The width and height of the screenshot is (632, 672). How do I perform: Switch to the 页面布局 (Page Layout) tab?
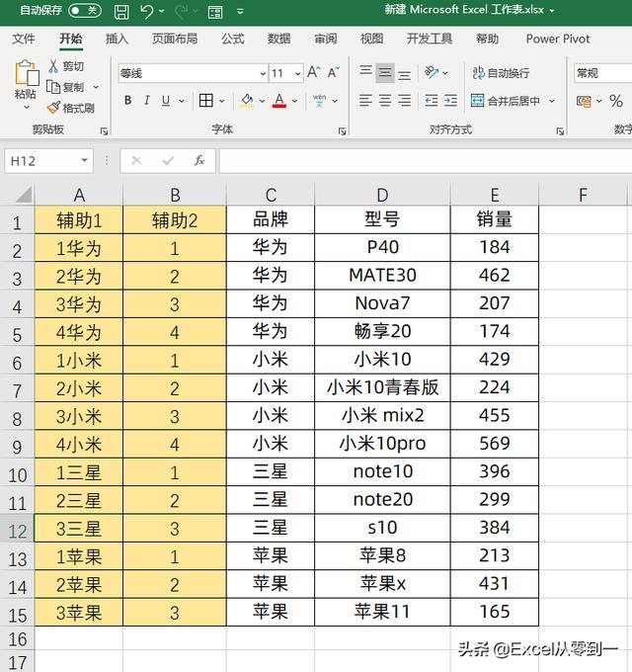[x=175, y=39]
